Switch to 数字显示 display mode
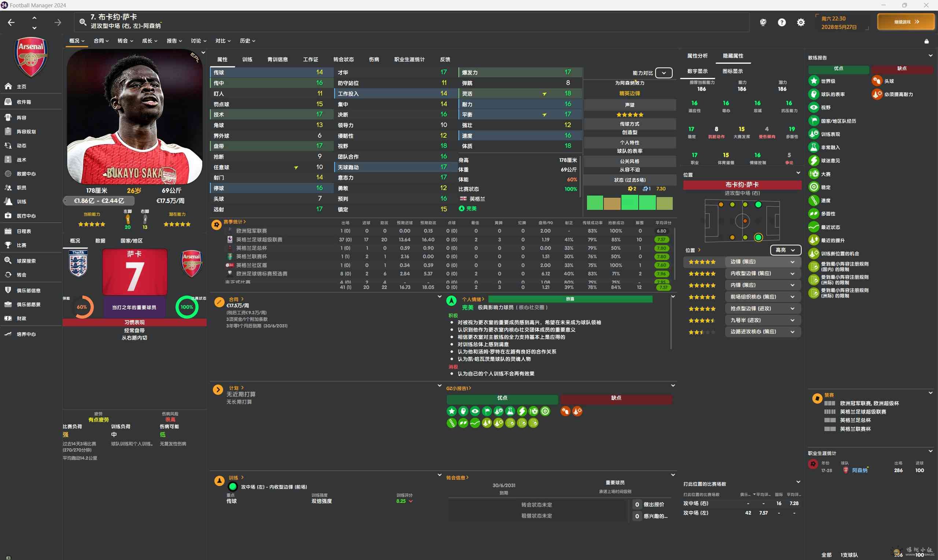 (x=697, y=71)
